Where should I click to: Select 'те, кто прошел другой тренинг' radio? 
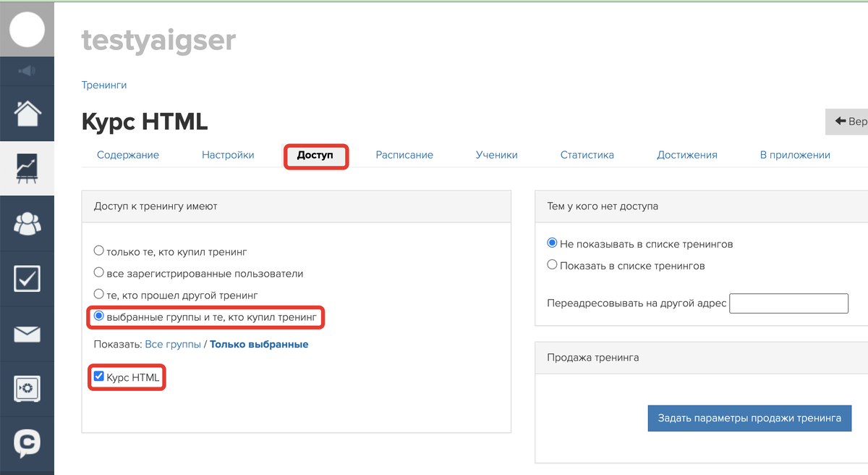click(99, 295)
